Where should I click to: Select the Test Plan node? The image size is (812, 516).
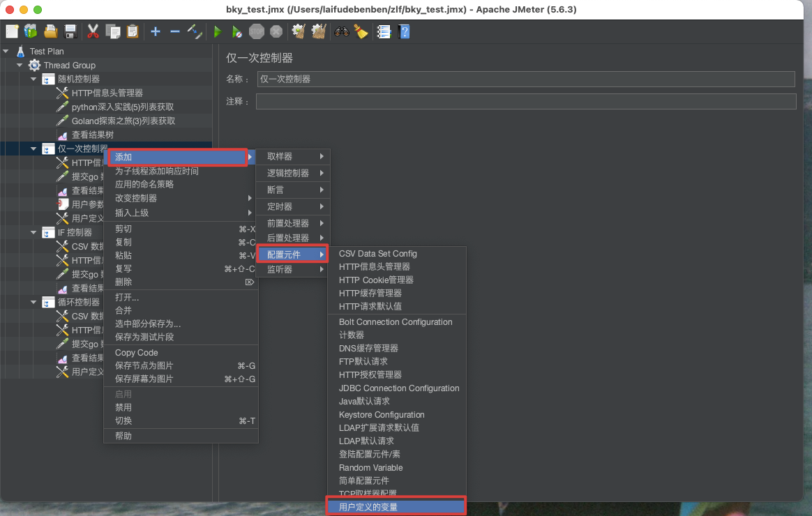pyautogui.click(x=47, y=51)
